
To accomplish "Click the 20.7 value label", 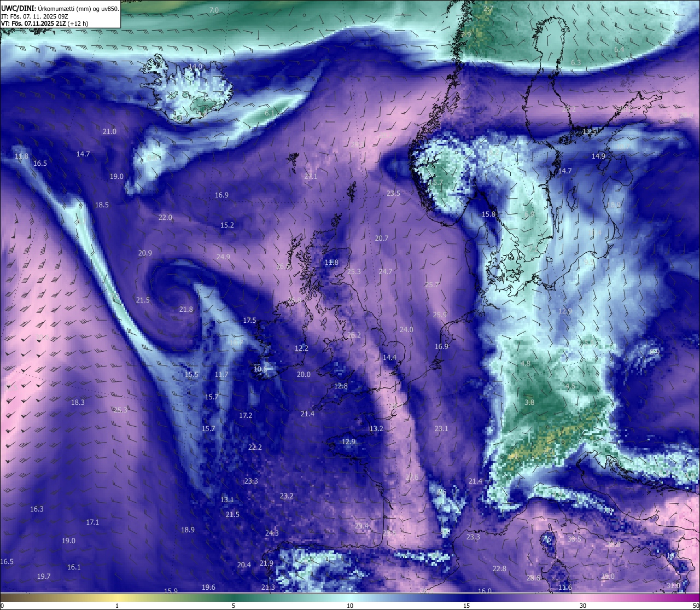I will (x=382, y=239).
